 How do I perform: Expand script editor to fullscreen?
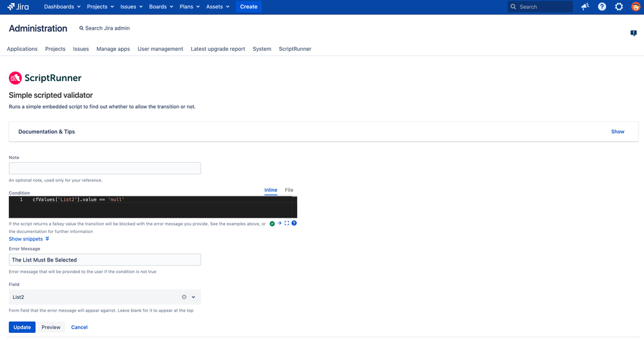287,223
